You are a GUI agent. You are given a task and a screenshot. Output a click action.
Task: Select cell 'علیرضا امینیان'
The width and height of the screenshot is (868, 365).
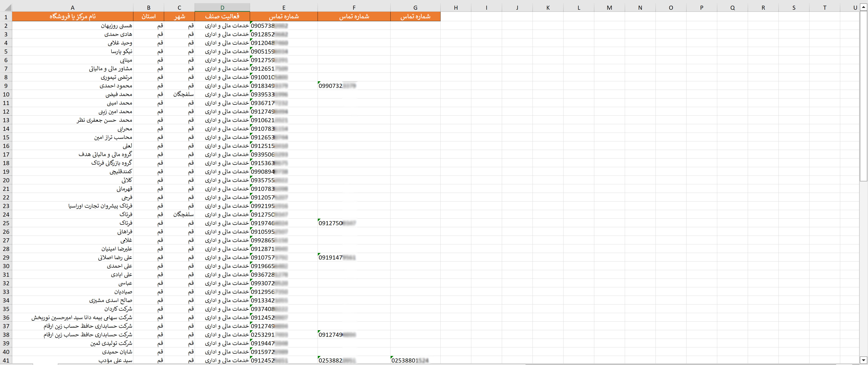[x=72, y=249]
